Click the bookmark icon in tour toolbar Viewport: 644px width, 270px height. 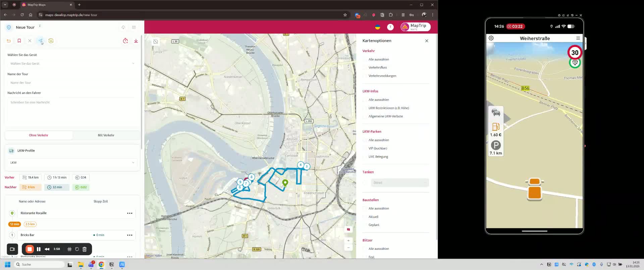19,41
